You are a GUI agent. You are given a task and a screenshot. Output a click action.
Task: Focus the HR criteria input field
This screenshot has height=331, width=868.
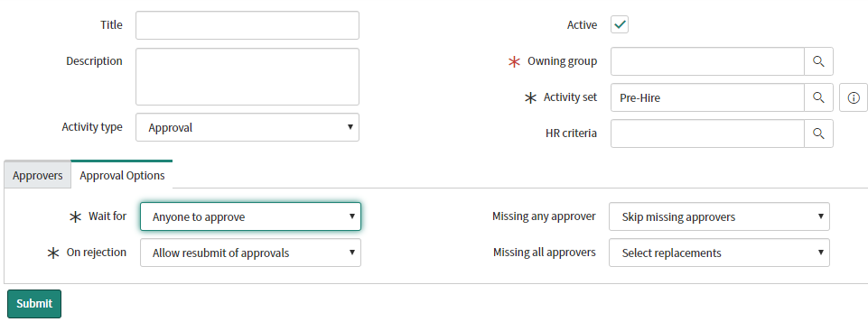click(x=707, y=133)
